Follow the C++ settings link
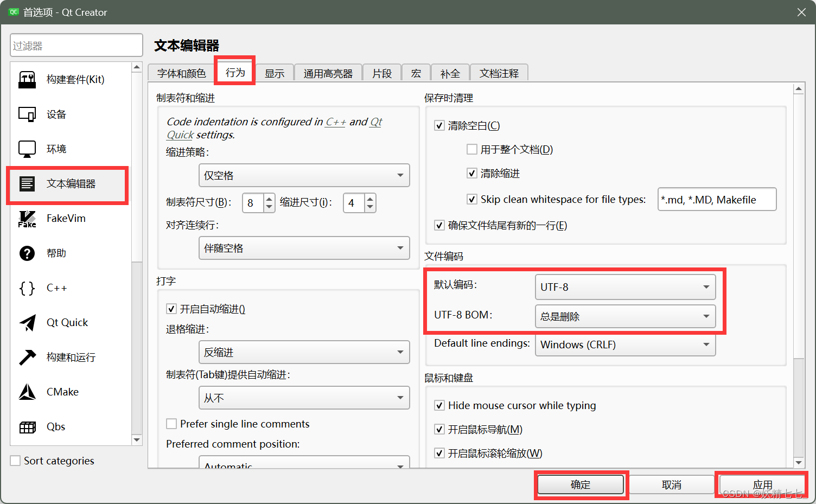 (336, 122)
